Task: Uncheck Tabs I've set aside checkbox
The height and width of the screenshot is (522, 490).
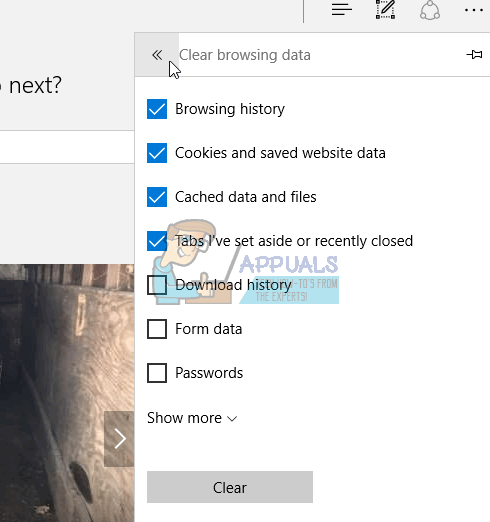Action: pos(157,241)
